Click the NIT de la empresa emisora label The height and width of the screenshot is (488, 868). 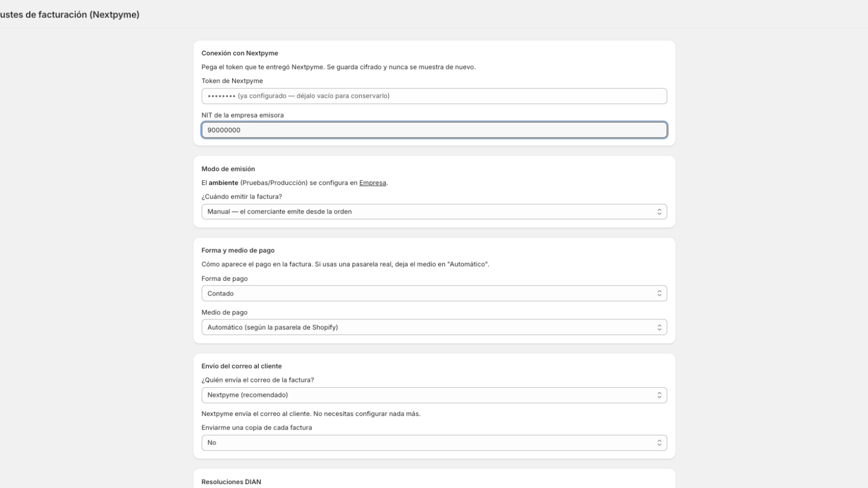(242, 115)
